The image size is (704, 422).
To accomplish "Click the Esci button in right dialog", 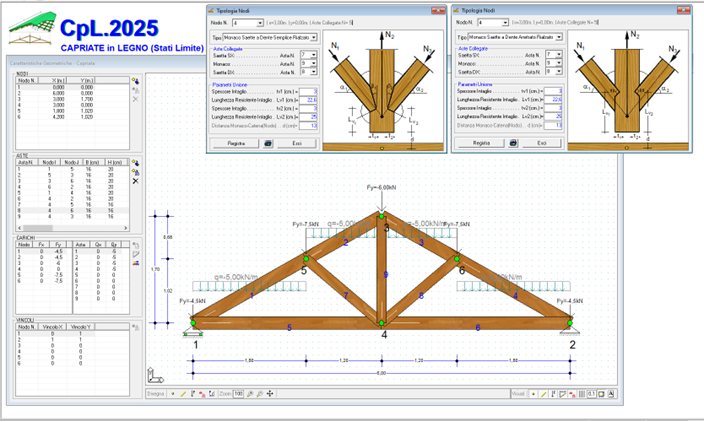I will pos(542,143).
